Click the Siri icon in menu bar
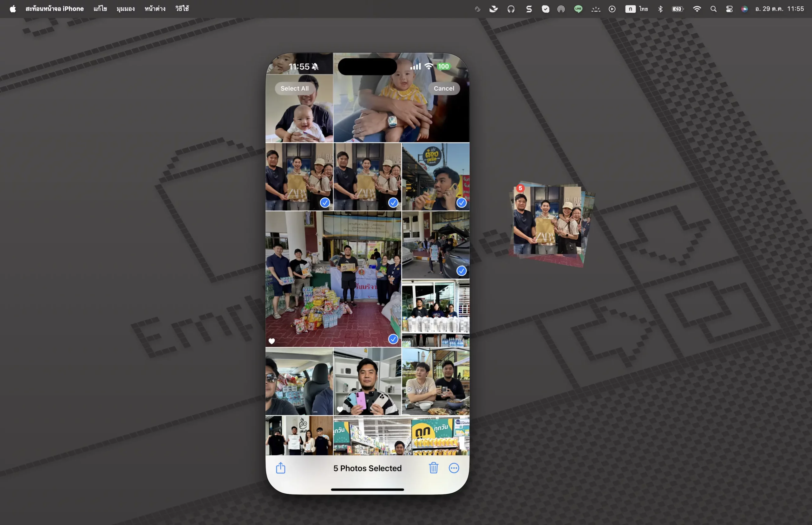 tap(744, 9)
